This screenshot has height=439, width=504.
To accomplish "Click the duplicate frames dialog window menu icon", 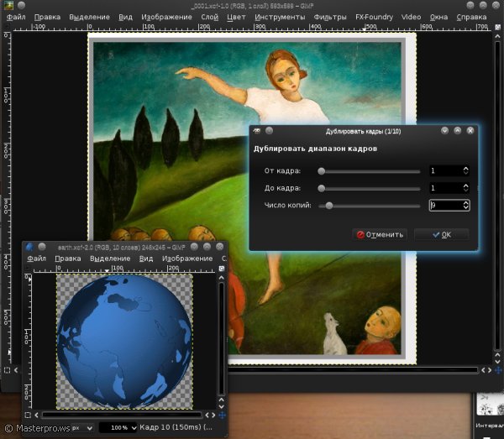I will pyautogui.click(x=256, y=131).
